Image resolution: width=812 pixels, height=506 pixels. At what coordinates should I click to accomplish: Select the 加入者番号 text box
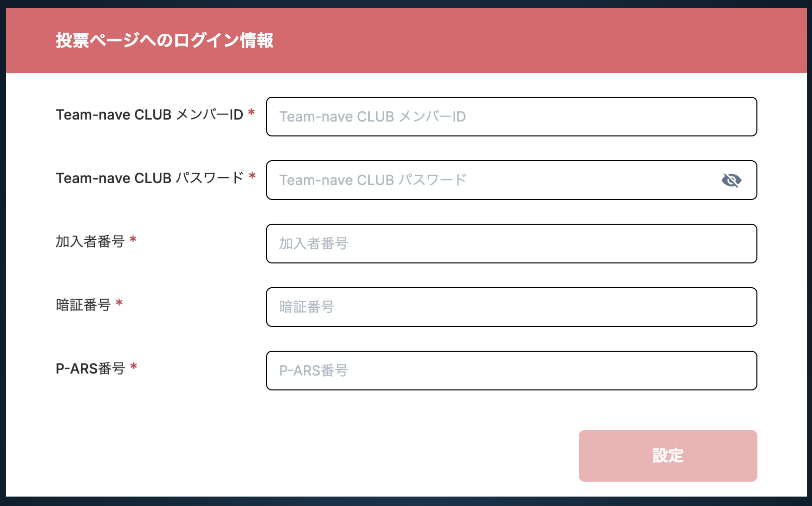(x=511, y=244)
